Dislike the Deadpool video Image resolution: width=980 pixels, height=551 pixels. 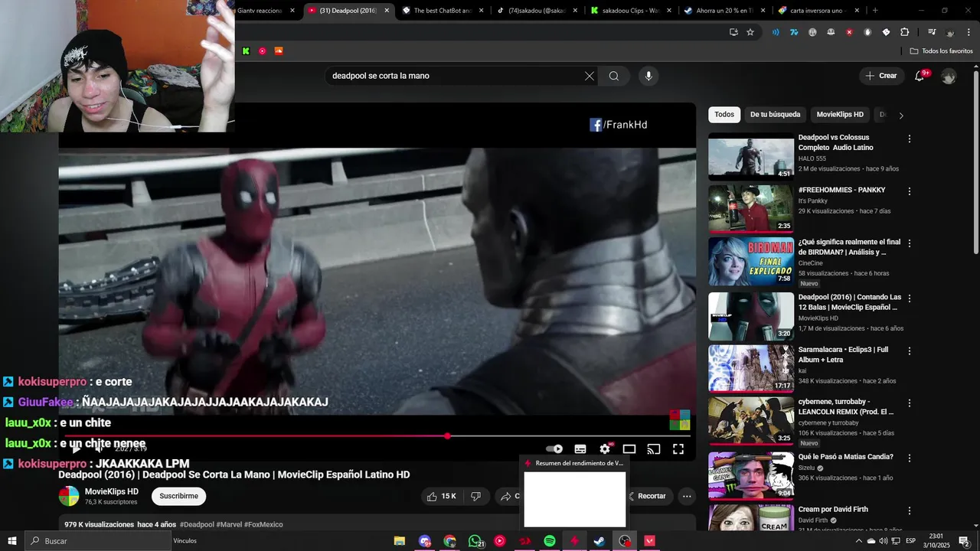[475, 496]
